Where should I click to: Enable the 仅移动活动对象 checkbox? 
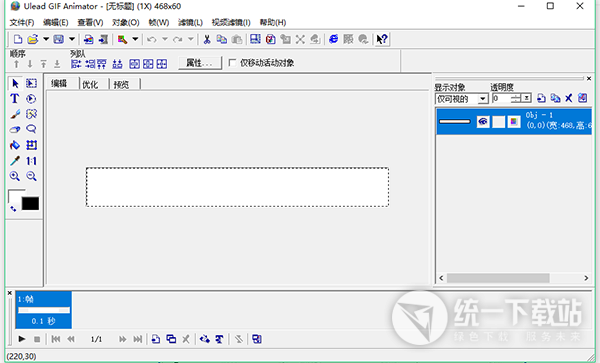[232, 63]
